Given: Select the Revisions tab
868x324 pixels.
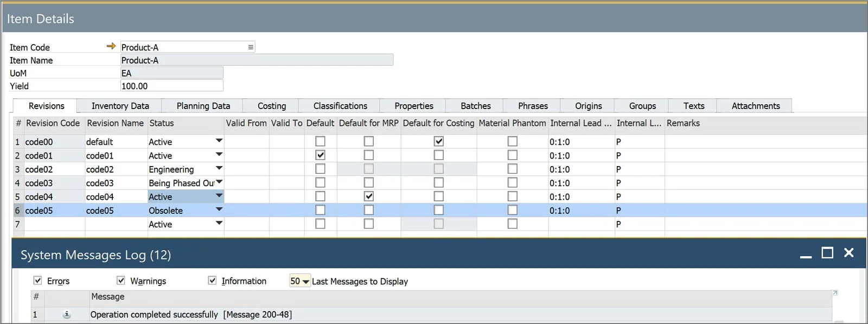Looking at the screenshot, I should 46,106.
